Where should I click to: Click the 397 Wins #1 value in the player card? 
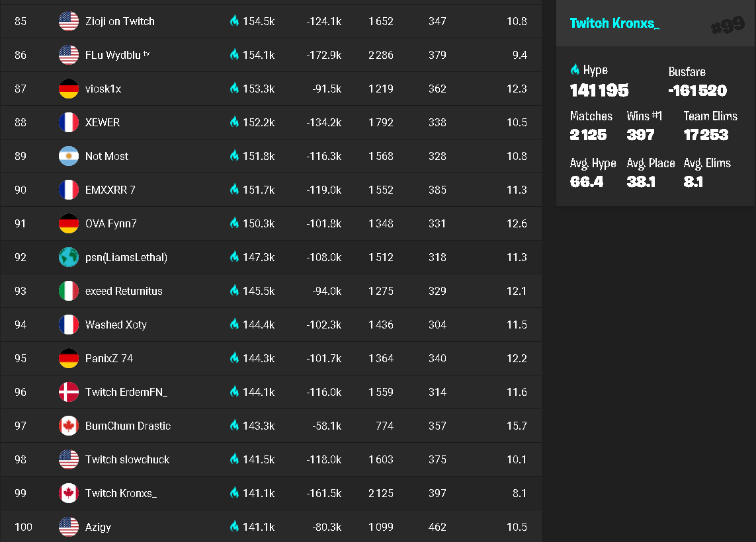click(x=640, y=135)
